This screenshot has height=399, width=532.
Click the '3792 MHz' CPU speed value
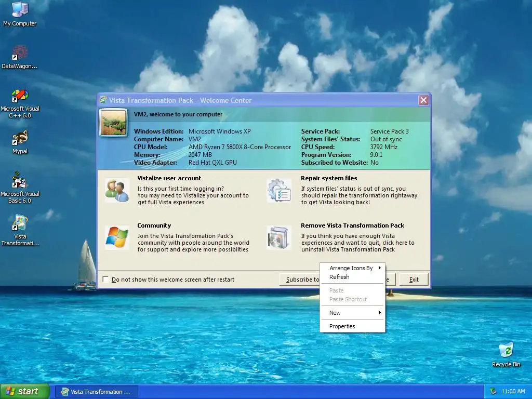pyautogui.click(x=383, y=147)
